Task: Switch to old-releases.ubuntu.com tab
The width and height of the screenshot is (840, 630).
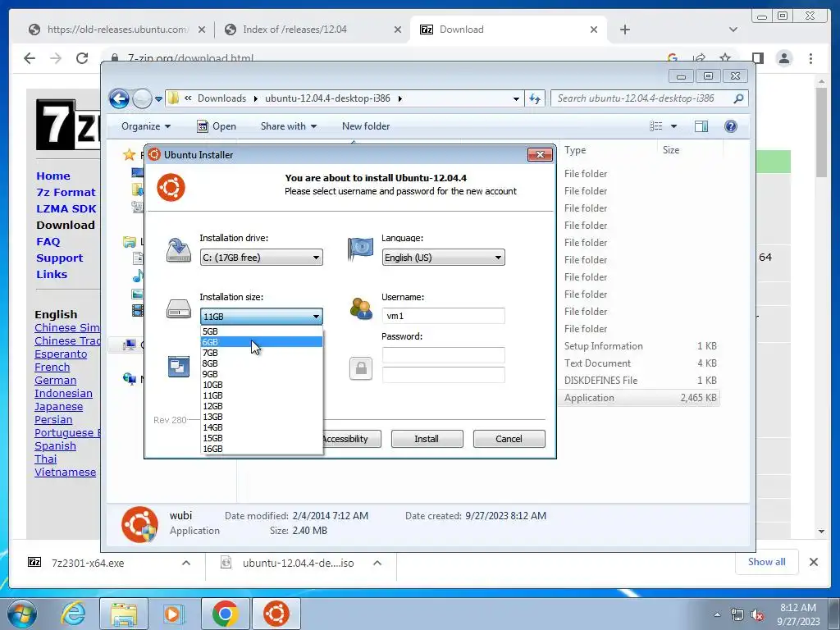Action: [116, 30]
